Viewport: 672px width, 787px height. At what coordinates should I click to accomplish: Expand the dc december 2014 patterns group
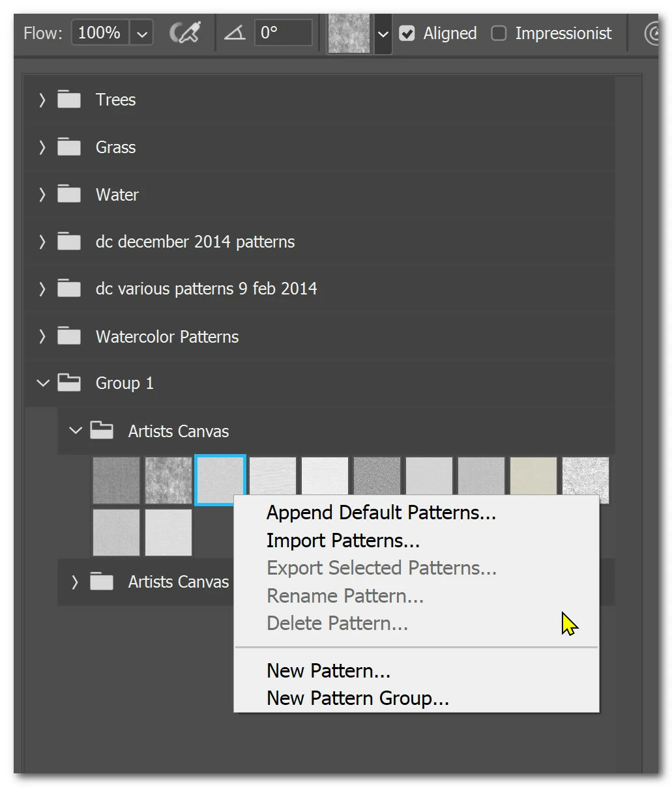point(42,242)
